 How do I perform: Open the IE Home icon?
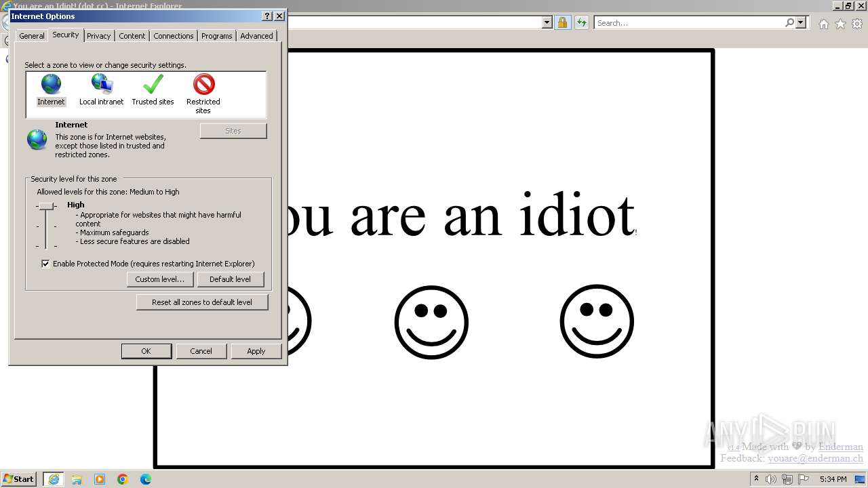pyautogui.click(x=823, y=24)
